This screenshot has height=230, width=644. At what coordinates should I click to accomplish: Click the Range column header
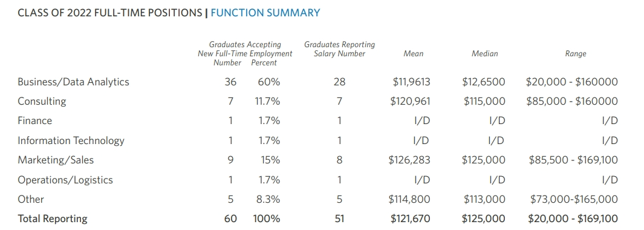[x=576, y=53]
